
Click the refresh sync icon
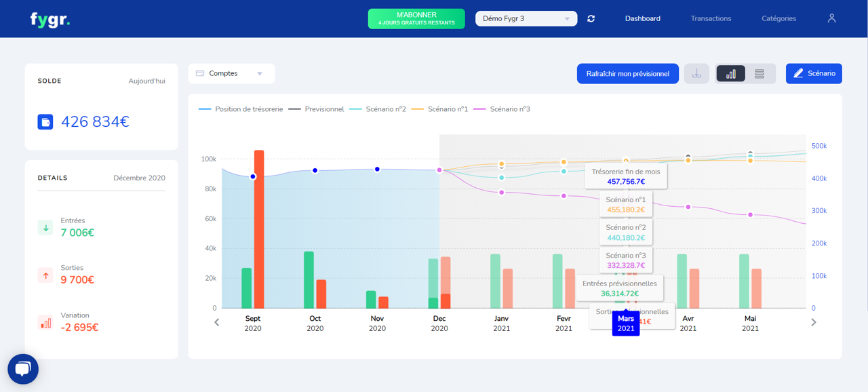pyautogui.click(x=591, y=19)
